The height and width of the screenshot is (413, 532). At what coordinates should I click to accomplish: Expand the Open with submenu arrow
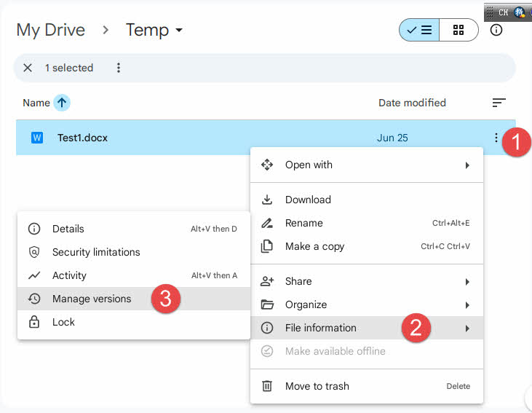(x=467, y=165)
